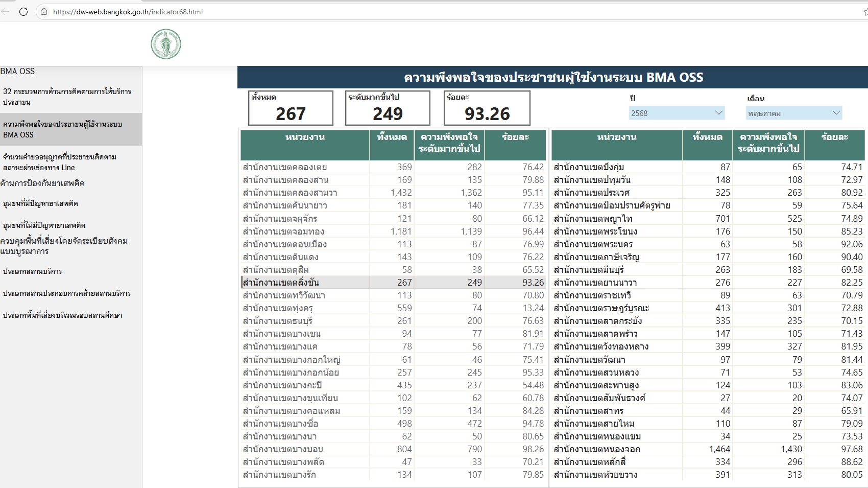The width and height of the screenshot is (868, 488).
Task: Click the browser back arrow
Action: click(5, 12)
